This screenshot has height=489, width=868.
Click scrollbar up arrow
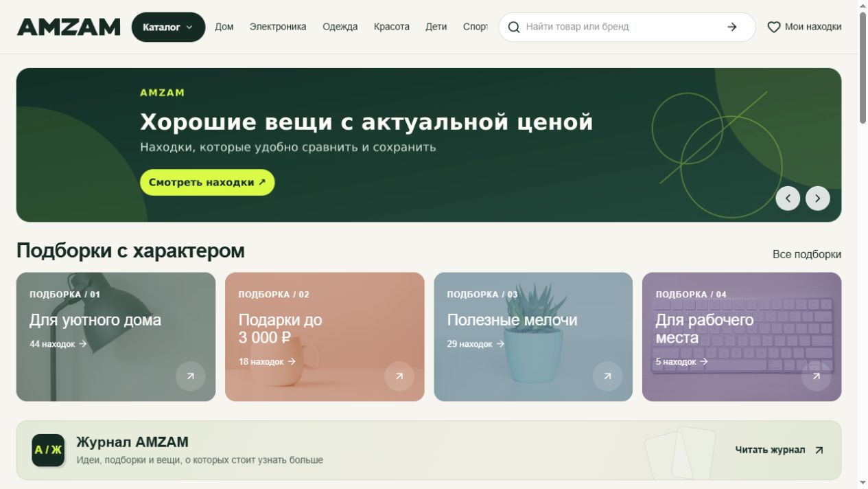[x=863, y=5]
